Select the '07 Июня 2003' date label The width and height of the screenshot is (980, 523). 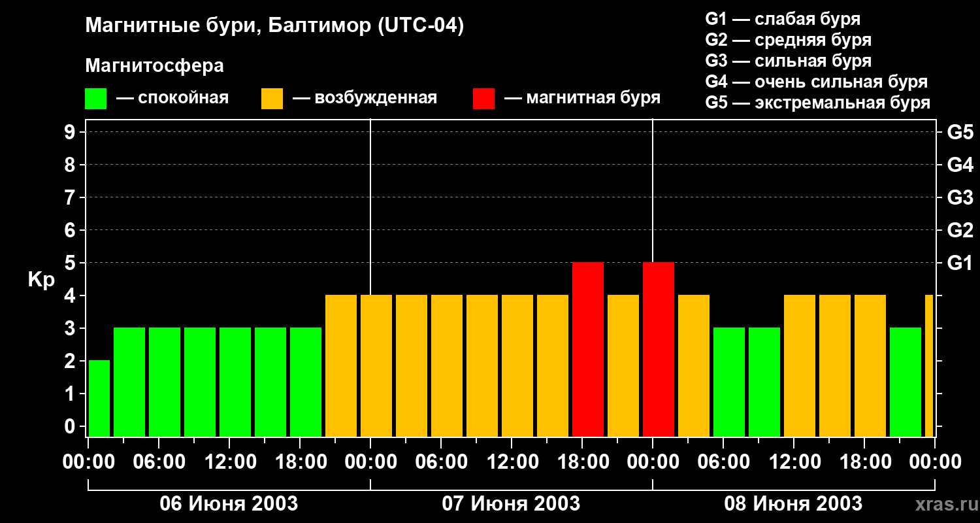click(511, 504)
